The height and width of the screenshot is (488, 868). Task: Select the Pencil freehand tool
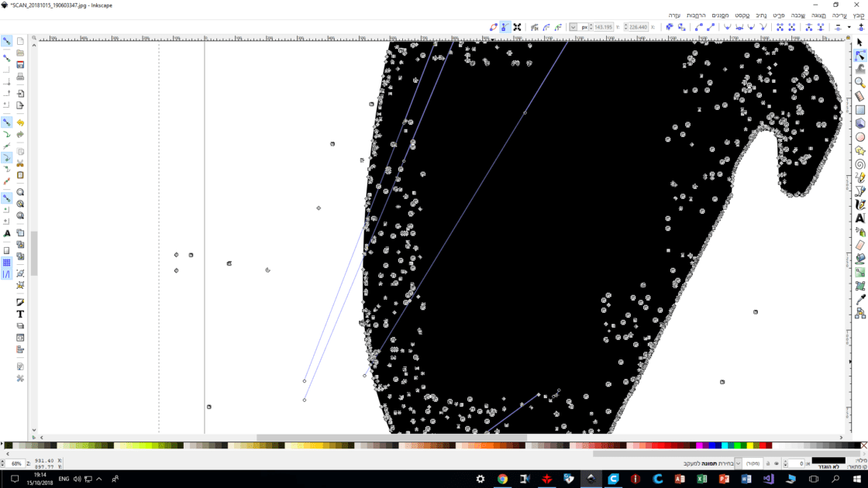859,177
